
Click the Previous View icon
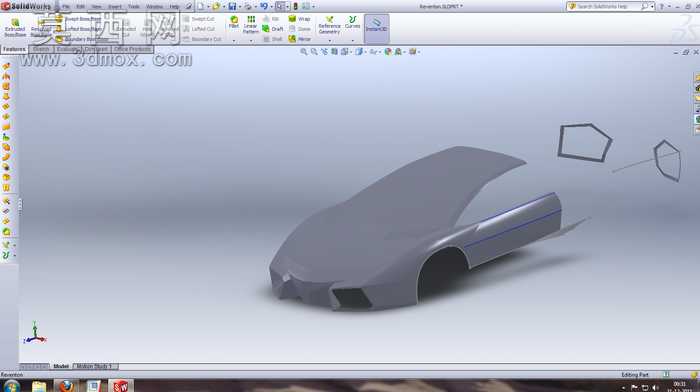(324, 52)
